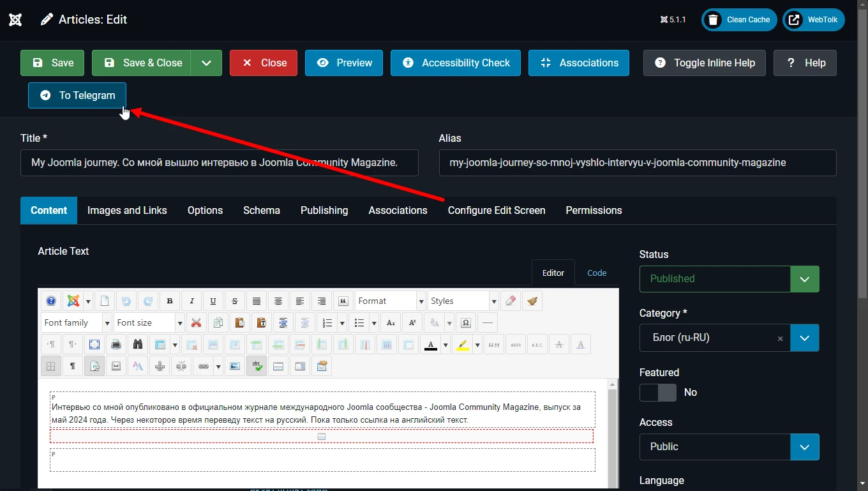Open Find and Replace with the binoculars icon
The image size is (868, 491).
pos(137,344)
